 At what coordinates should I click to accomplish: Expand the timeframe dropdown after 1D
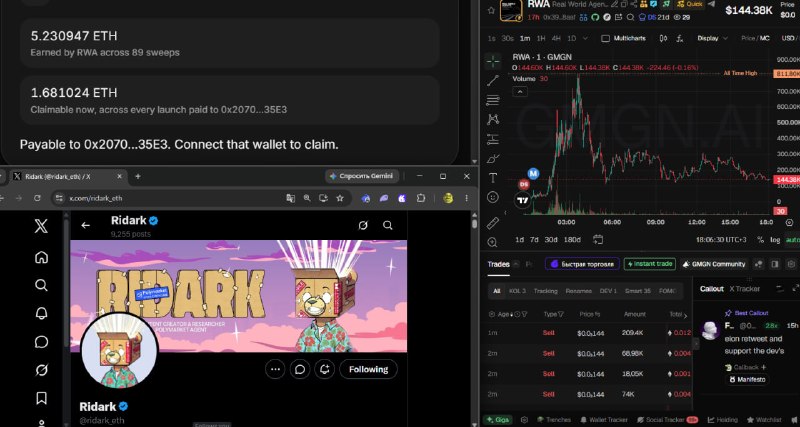point(585,38)
